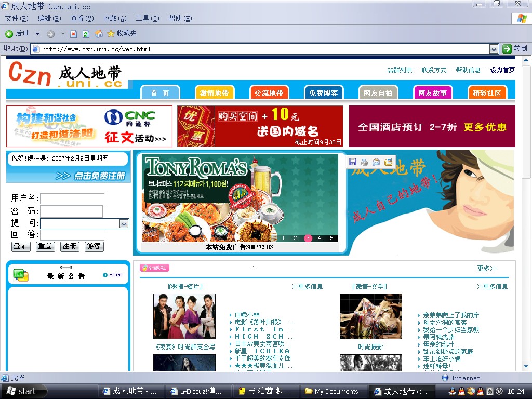This screenshot has width=532, height=399.
Task: Select the 激情地带 navigation tab
Action: [x=214, y=92]
